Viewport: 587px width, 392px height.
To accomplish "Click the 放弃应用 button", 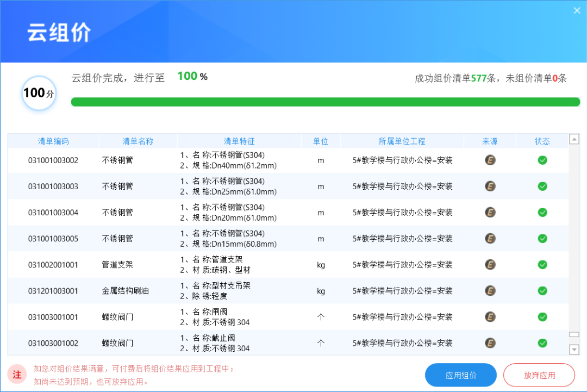I will click(539, 375).
